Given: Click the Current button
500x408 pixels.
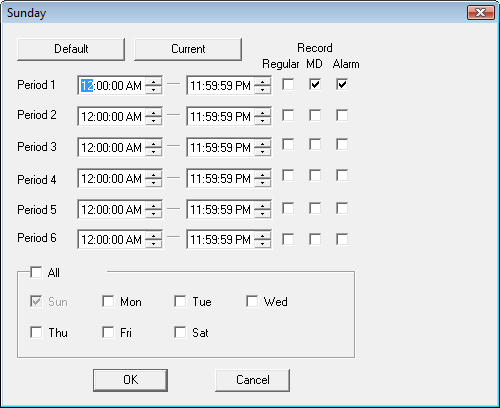Looking at the screenshot, I should point(188,49).
